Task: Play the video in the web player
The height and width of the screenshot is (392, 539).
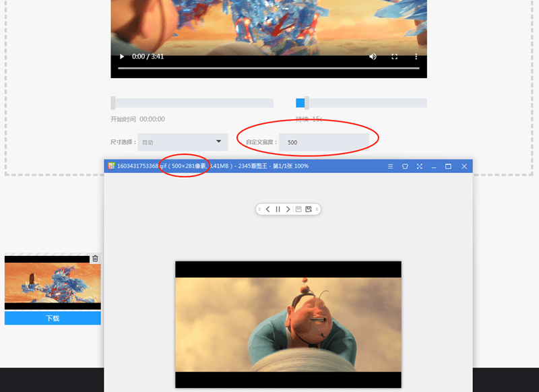Action: tap(122, 57)
